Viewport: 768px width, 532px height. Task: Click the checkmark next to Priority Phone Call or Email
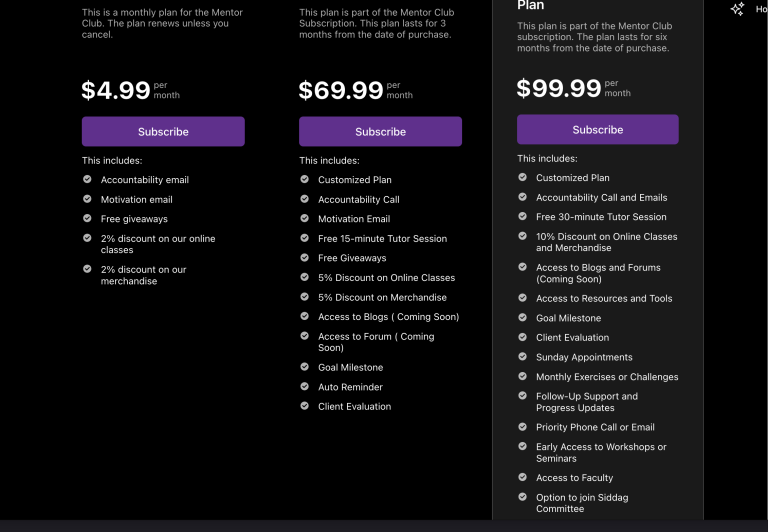point(522,427)
